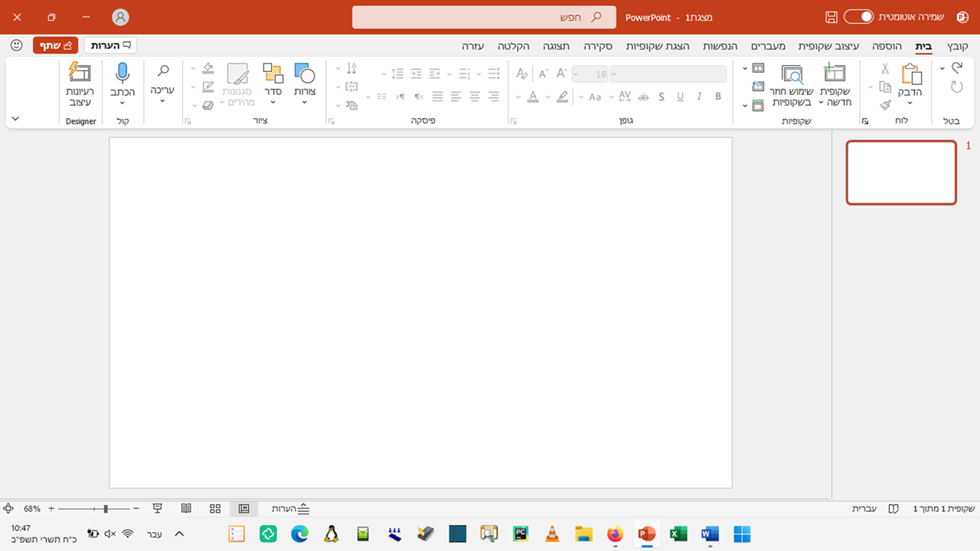980x551 pixels.
Task: Open the Arrange (סדר) menu
Action: point(273,84)
